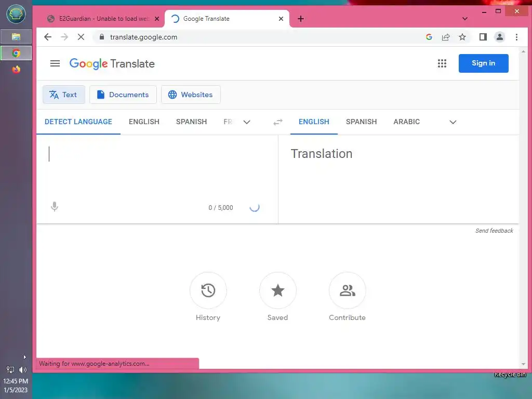Click the taskbar clock
The width and height of the screenshot is (532, 399).
[x=16, y=385]
